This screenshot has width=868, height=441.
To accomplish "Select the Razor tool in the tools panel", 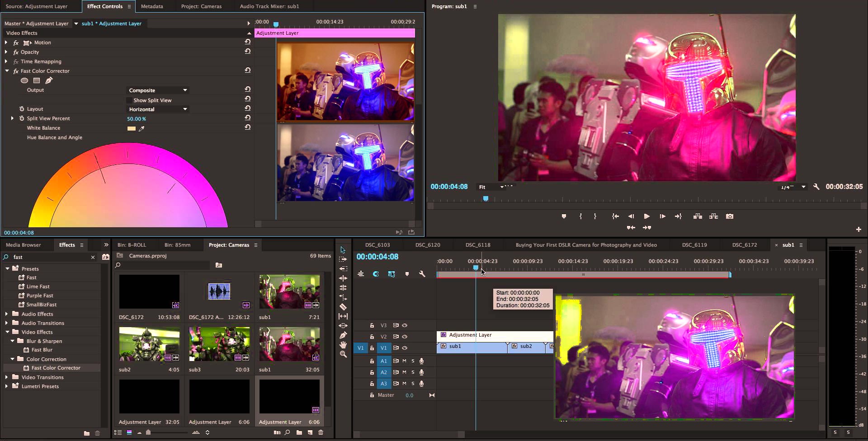I will 343,307.
